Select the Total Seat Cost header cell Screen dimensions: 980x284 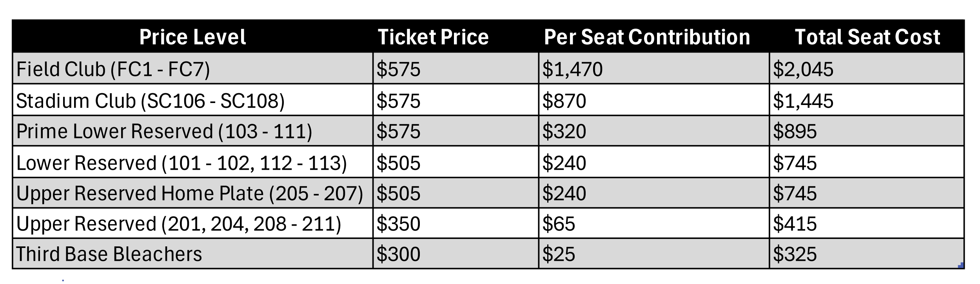tap(867, 37)
